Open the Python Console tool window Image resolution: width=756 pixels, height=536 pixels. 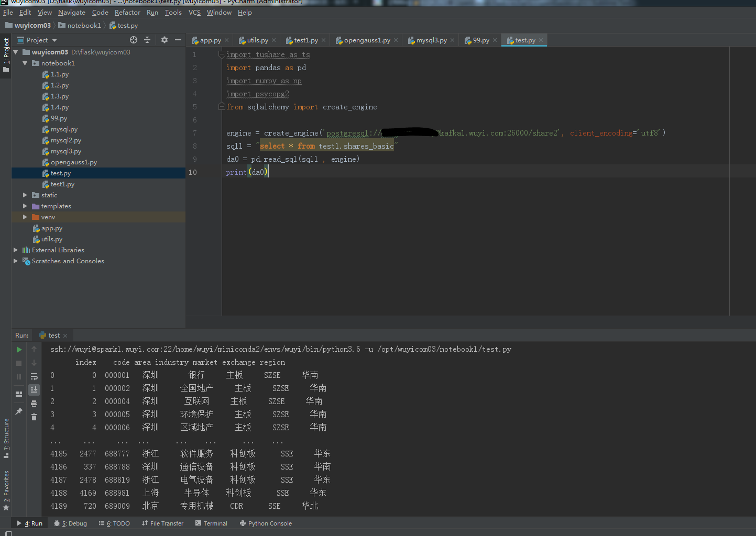269,523
